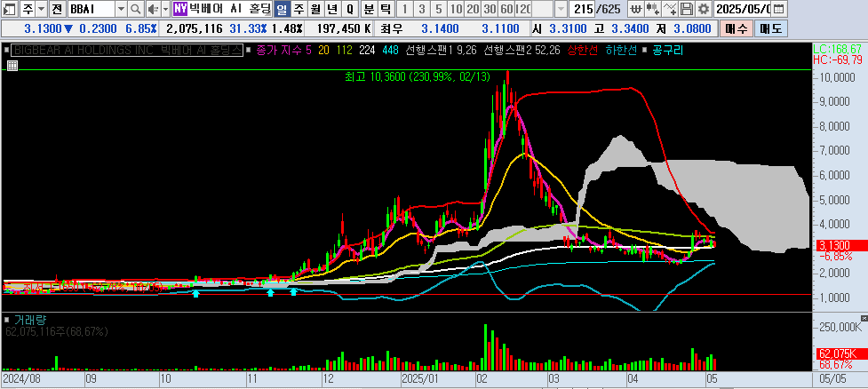Open the dropdown arrow next to speaker icon
This screenshot has height=389, width=868.
click(165, 8)
